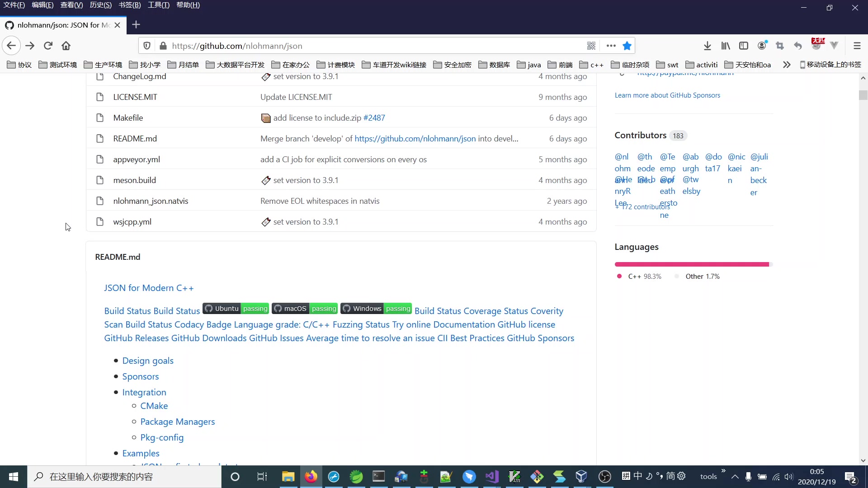Open the library icon in the toolbar
Viewport: 868px width, 488px height.
[726, 46]
